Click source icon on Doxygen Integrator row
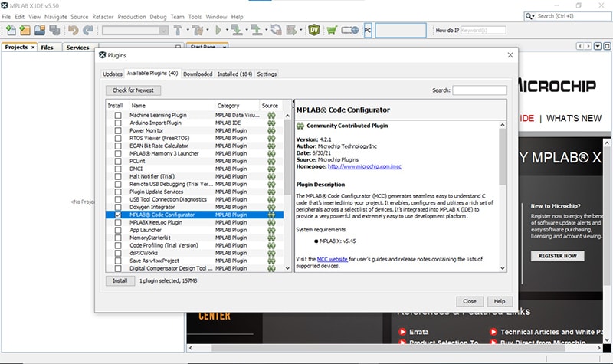Image resolution: width=613 pixels, height=364 pixels. 271,207
